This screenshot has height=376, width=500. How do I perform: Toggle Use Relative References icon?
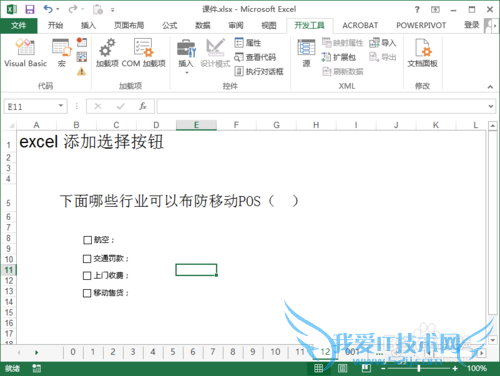coord(82,57)
